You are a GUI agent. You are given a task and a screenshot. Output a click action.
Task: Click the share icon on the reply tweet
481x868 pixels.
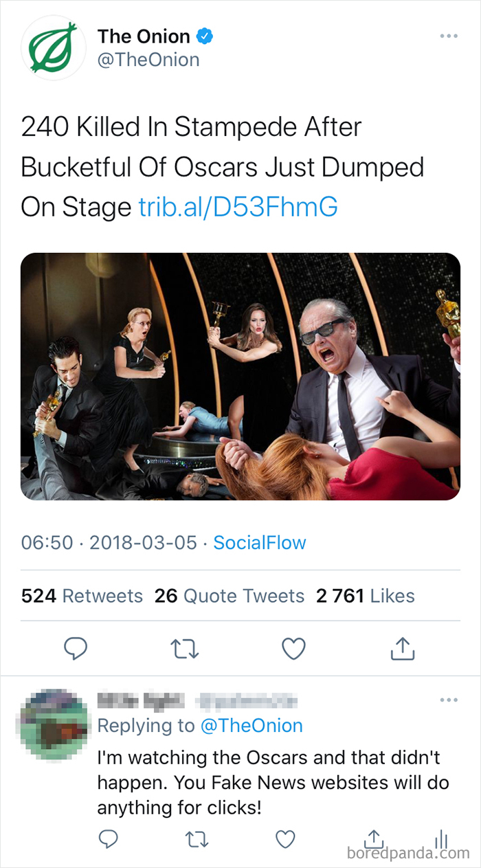[x=373, y=838]
